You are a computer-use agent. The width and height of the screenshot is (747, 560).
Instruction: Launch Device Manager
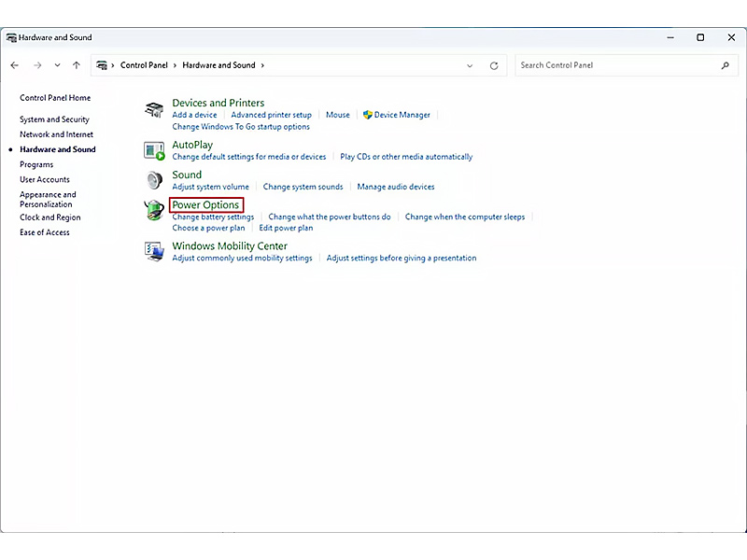[396, 115]
